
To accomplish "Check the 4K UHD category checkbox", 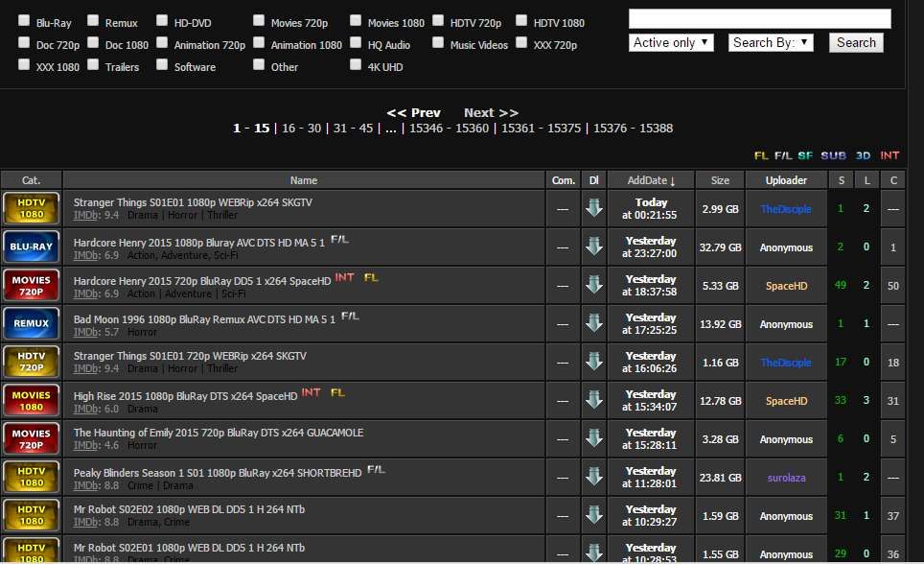I will pyautogui.click(x=357, y=65).
